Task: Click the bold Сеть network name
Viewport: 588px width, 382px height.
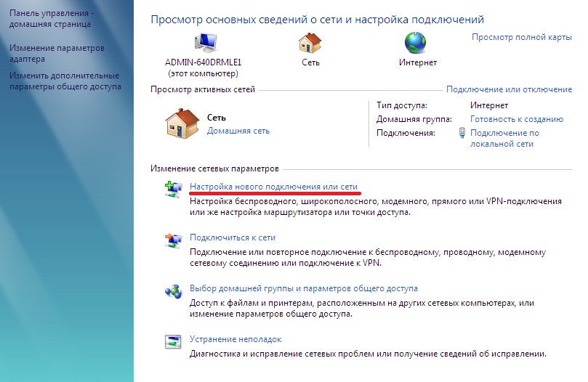Action: point(217,118)
